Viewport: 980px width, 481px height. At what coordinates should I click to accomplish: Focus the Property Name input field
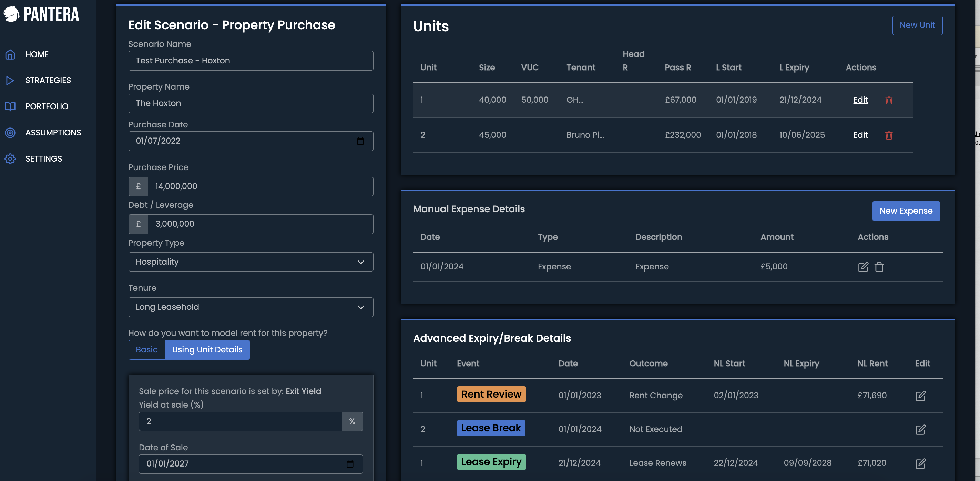pyautogui.click(x=251, y=103)
